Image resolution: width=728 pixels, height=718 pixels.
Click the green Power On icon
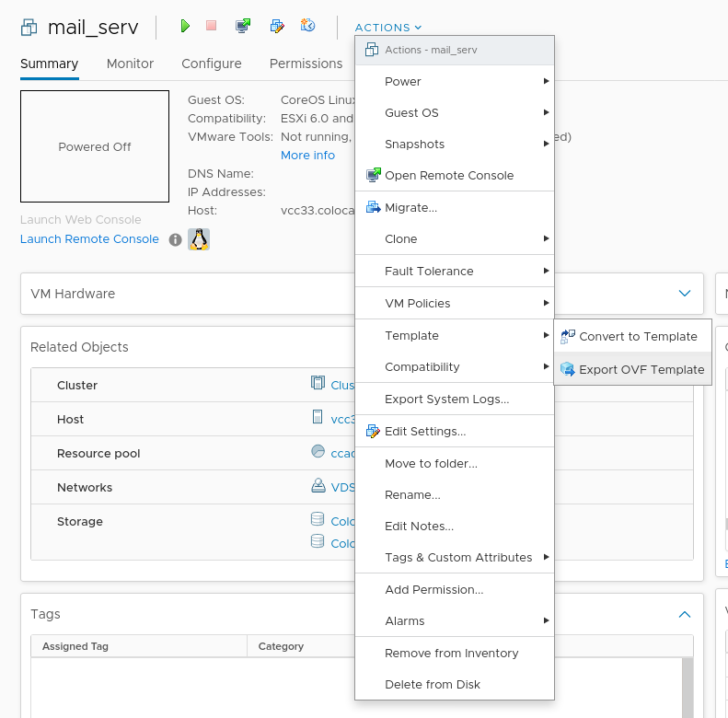[x=185, y=26]
